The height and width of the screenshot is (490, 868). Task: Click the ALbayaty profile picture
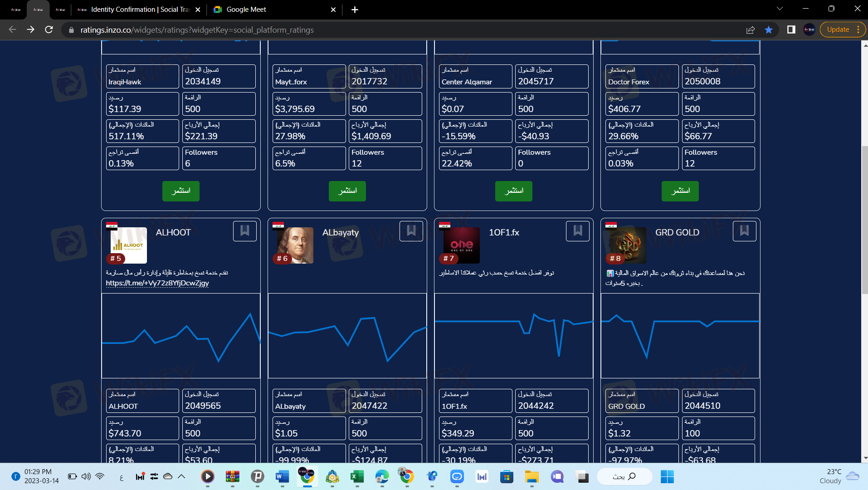click(x=295, y=245)
